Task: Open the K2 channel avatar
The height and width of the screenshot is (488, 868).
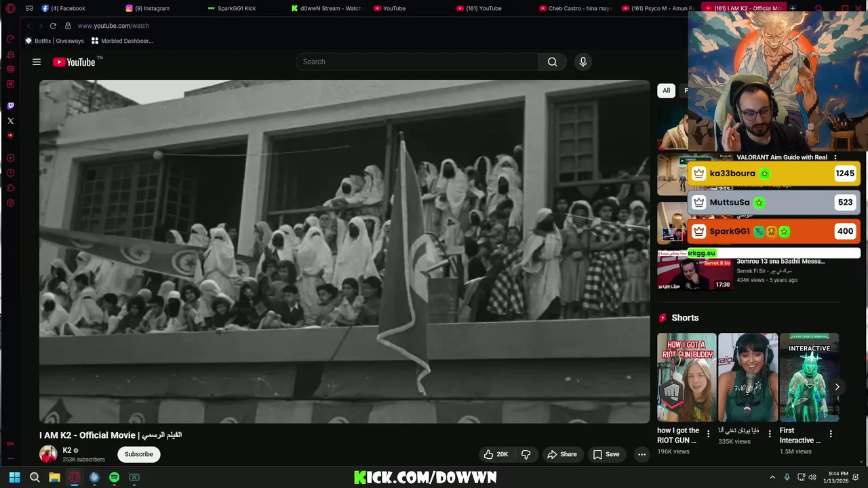Action: [x=48, y=454]
